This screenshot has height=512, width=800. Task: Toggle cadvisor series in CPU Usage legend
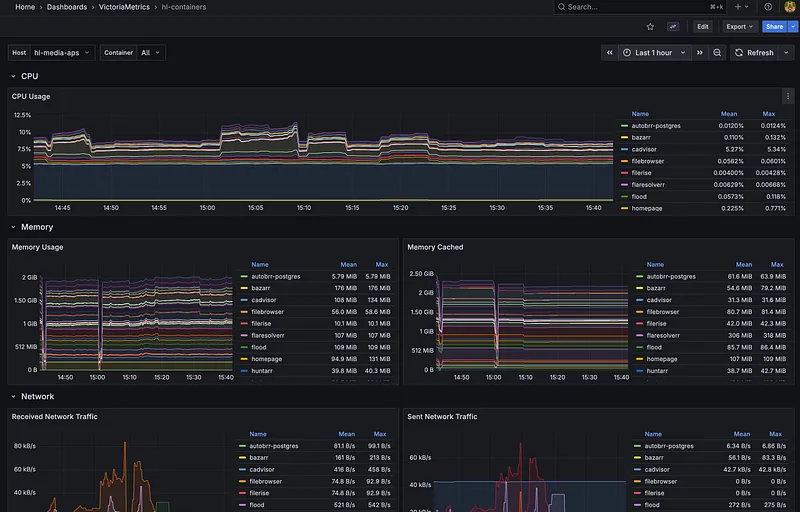pyautogui.click(x=646, y=149)
